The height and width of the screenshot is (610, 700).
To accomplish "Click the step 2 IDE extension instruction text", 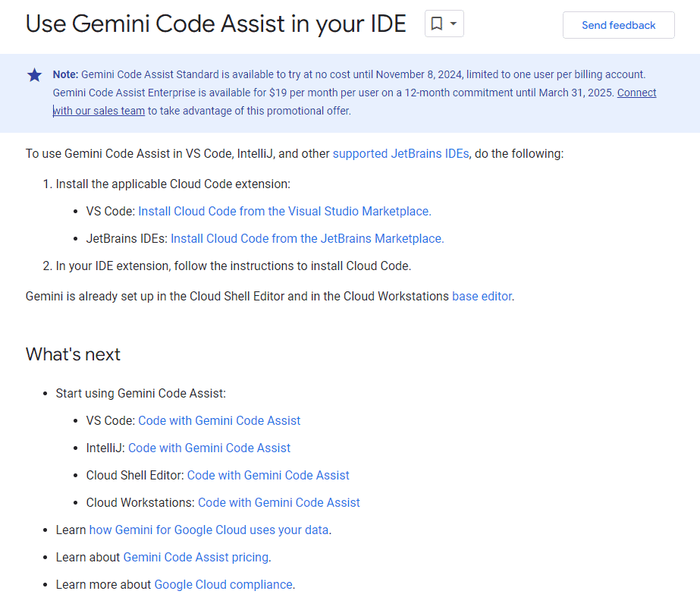I will coord(233,266).
